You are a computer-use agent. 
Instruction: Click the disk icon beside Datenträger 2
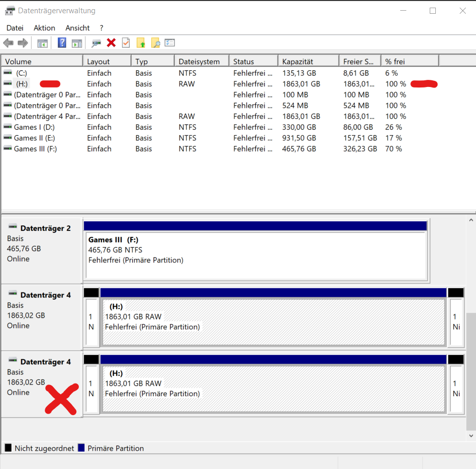point(13,226)
